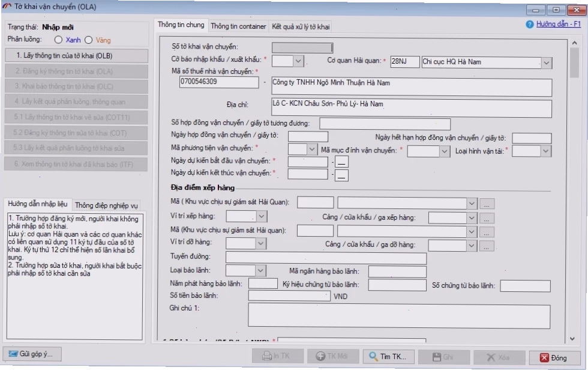Expand the Vị trí dỡ hàng dropdown

[261, 243]
